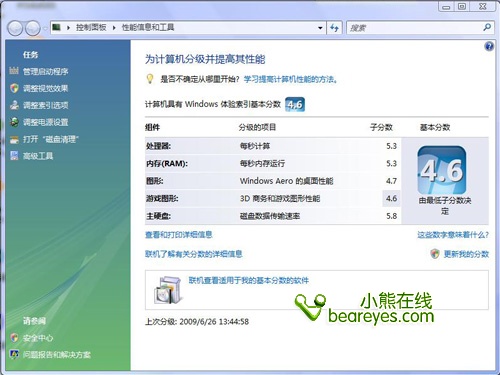Viewport: 500px width, 375px height.
Task: Open 调整索引选项 task link
Action: click(x=45, y=105)
